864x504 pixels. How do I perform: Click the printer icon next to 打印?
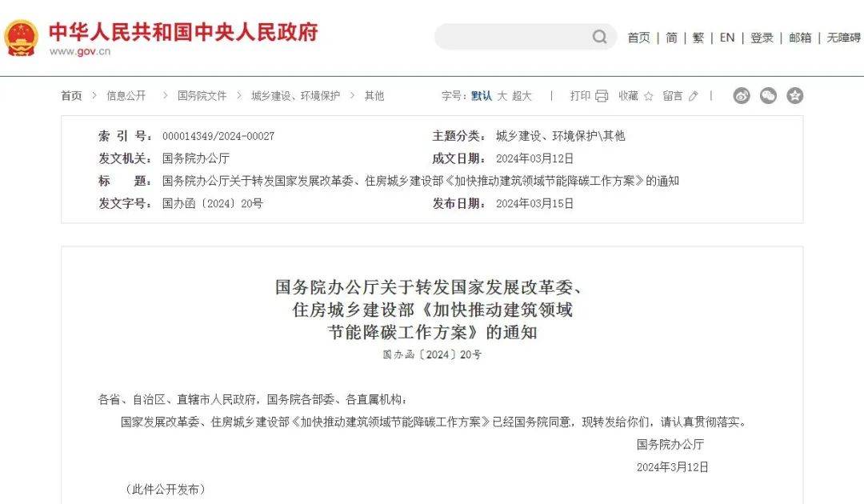(602, 96)
